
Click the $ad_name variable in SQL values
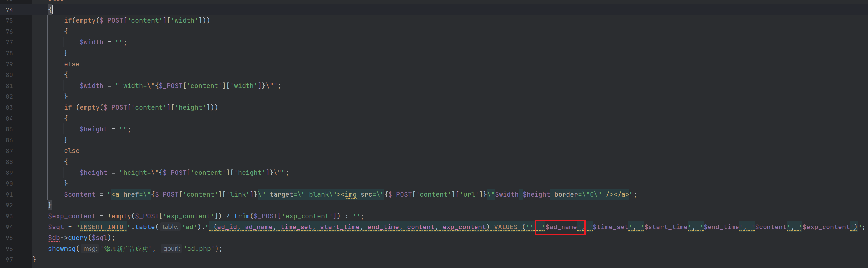click(x=561, y=227)
